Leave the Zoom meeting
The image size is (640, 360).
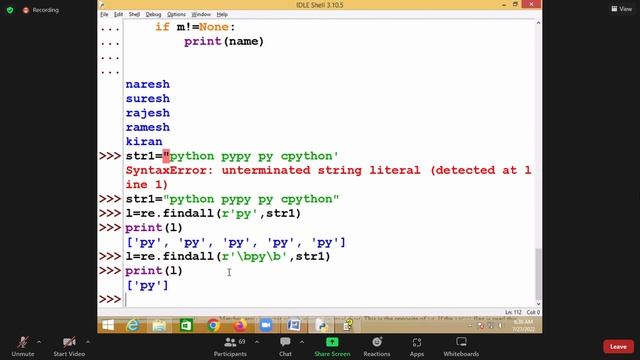pos(618,347)
